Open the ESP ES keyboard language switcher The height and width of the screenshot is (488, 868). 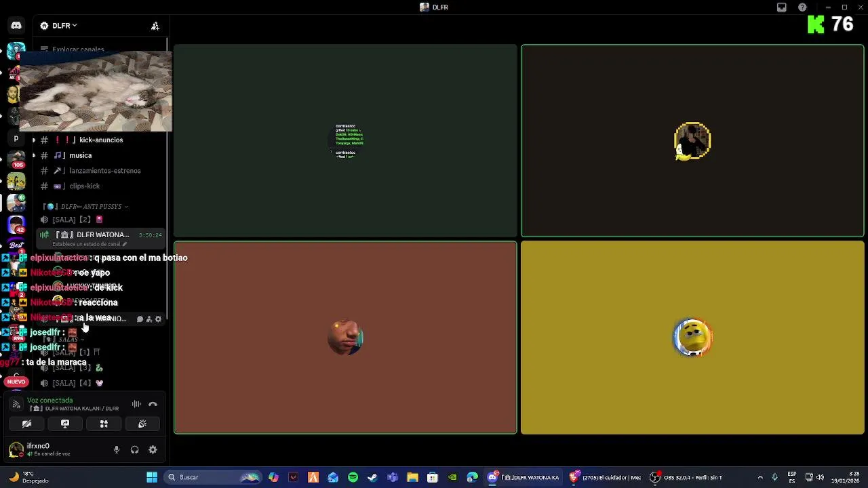(x=793, y=477)
